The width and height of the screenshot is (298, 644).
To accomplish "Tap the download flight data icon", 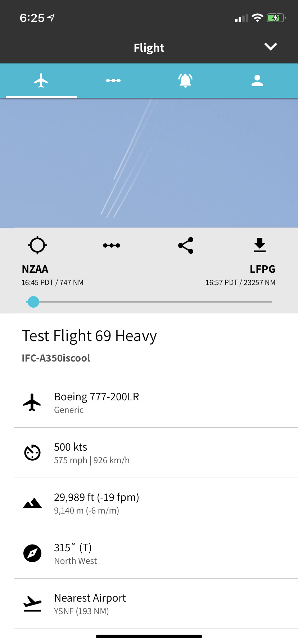I will 259,245.
